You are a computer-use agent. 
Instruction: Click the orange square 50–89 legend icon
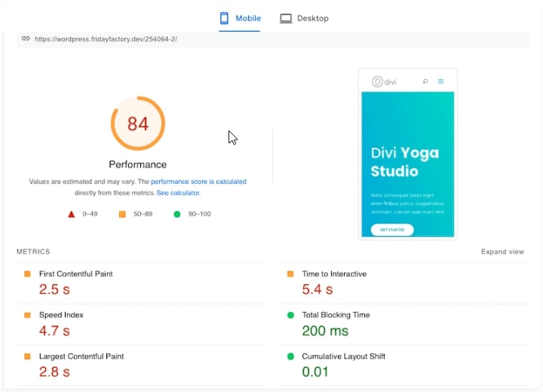point(122,214)
